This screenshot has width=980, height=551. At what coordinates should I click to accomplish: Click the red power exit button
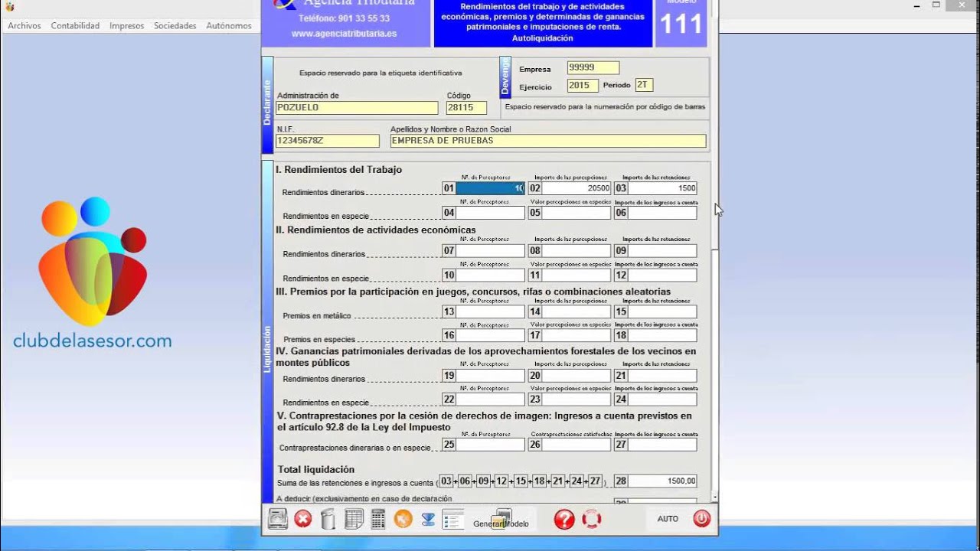701,518
